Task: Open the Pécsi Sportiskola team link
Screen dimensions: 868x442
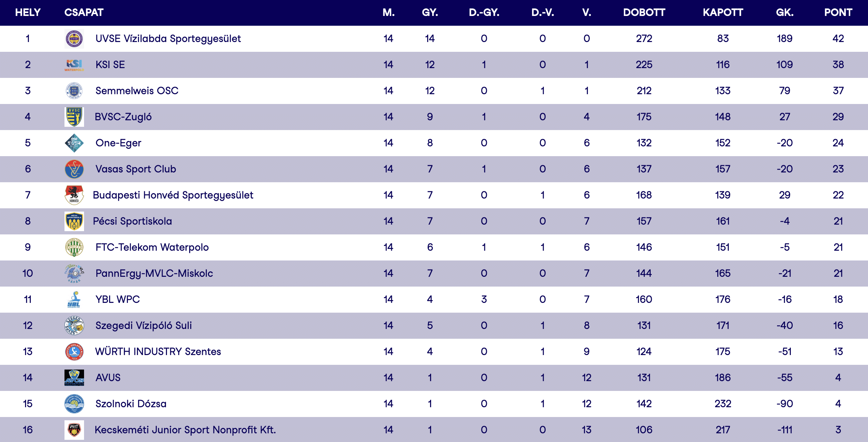Action: pos(132,221)
